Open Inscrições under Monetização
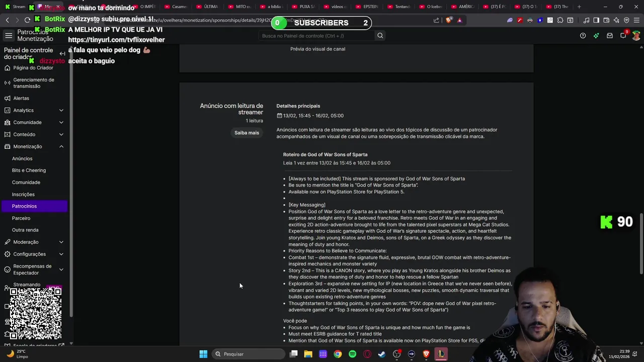This screenshot has height=362, width=644. click(x=23, y=195)
